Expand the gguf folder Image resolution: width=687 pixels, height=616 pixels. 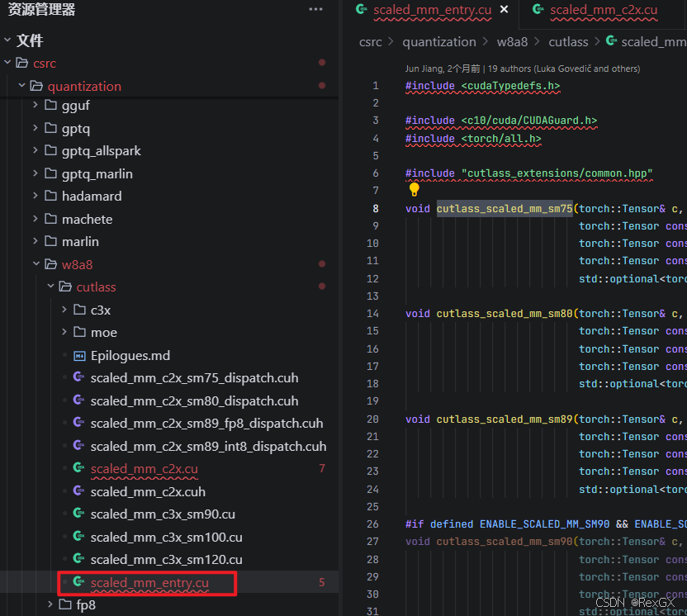point(36,105)
